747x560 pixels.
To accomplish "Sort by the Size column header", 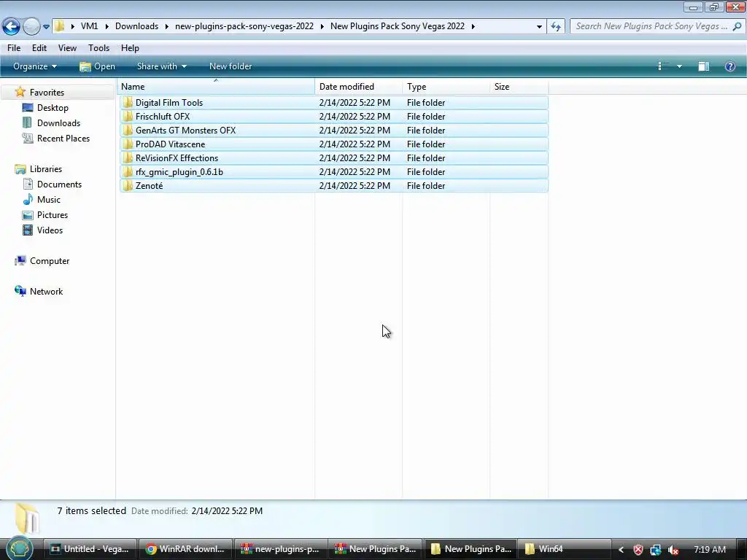I will (x=519, y=87).
